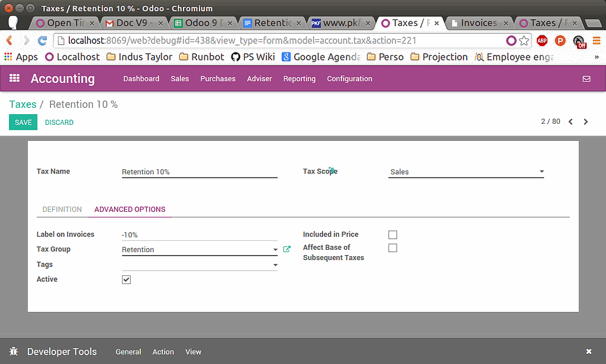Open the Odoo apps grid menu
This screenshot has width=606, height=364.
[15, 79]
